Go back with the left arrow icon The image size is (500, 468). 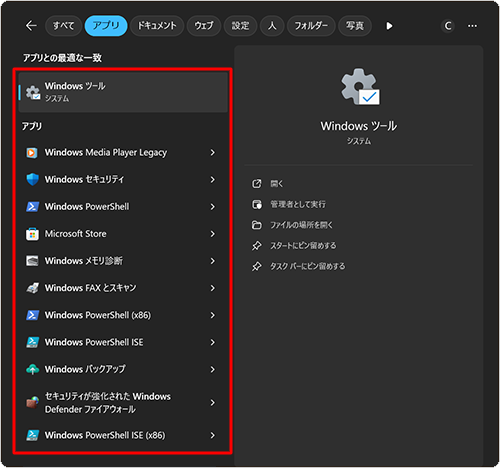coord(31,26)
